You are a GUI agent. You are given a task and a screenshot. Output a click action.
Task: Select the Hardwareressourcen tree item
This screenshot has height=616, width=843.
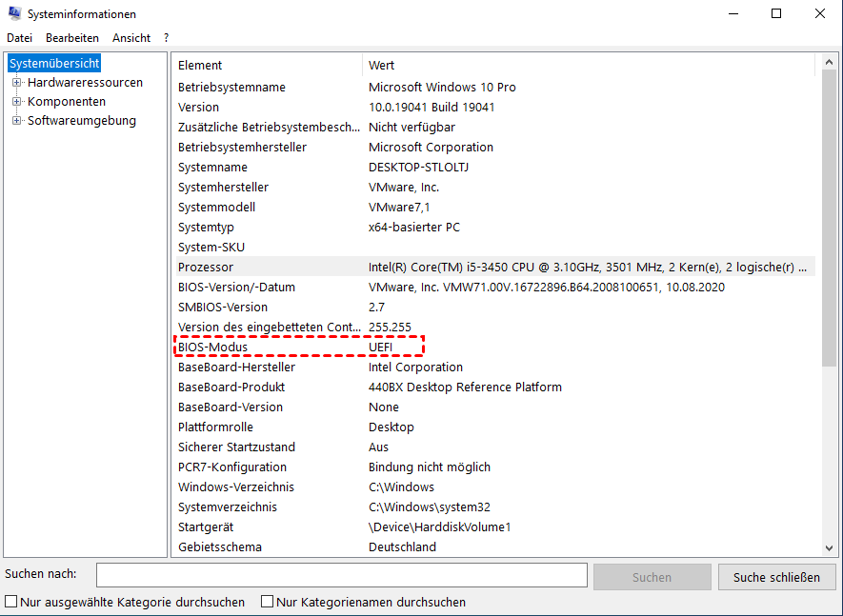85,83
